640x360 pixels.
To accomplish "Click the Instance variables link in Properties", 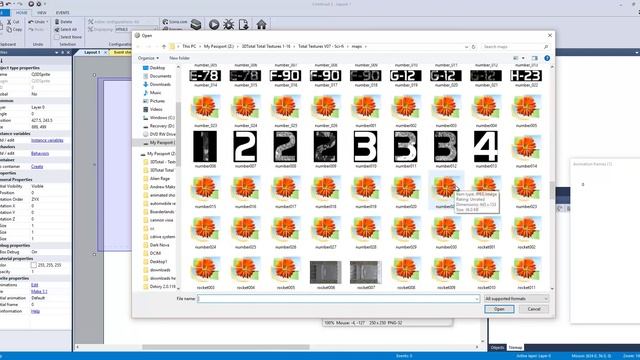I will [x=47, y=140].
